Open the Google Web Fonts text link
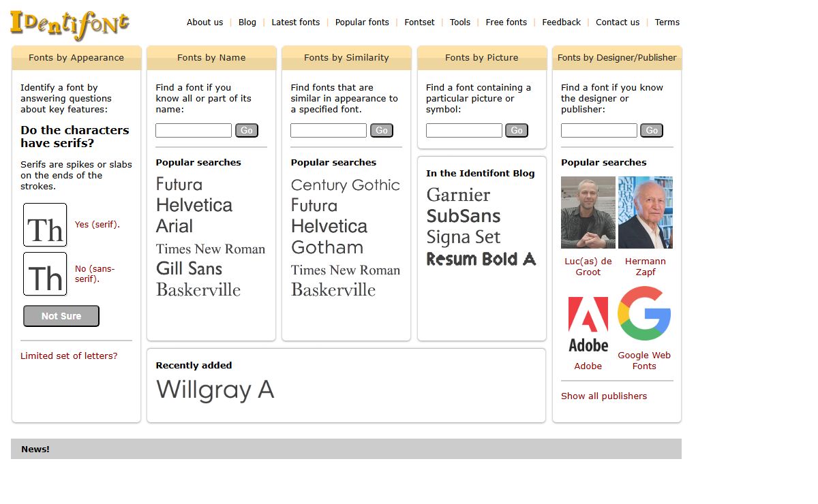 point(644,360)
